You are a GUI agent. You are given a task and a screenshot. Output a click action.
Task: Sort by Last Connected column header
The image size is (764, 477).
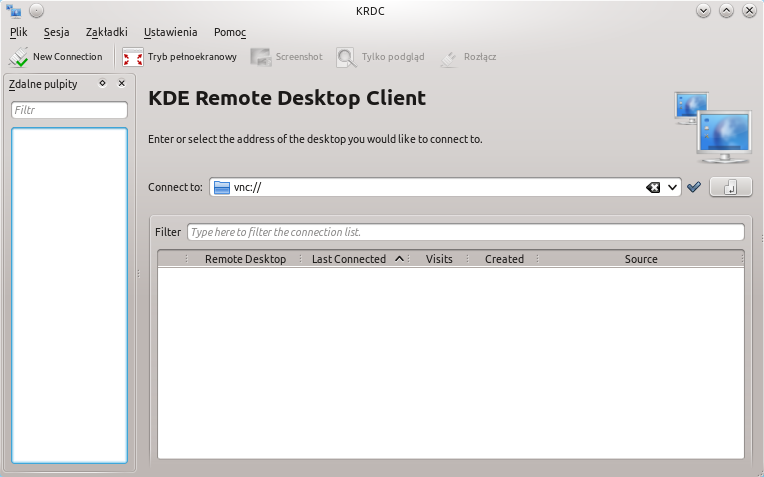(x=355, y=259)
